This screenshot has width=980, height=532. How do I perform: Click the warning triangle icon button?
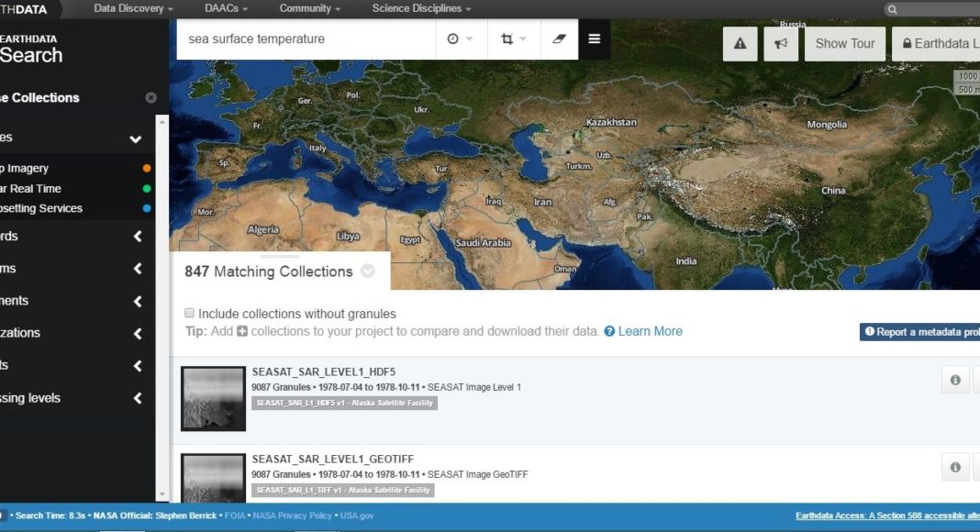click(741, 43)
